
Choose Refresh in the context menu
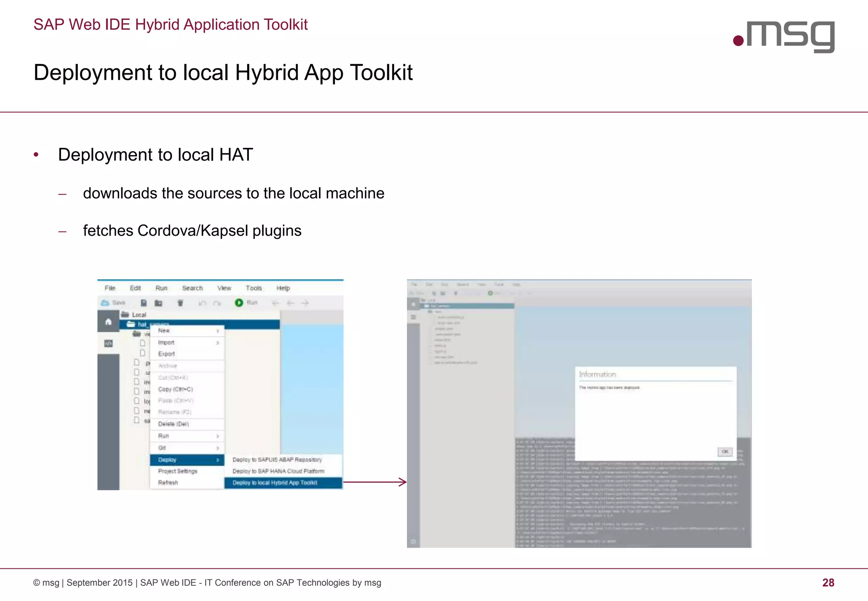[187, 483]
